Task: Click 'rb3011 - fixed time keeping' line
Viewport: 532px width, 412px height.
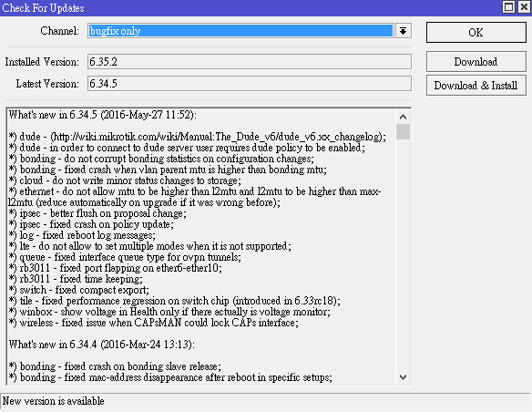Action: tap(76, 279)
